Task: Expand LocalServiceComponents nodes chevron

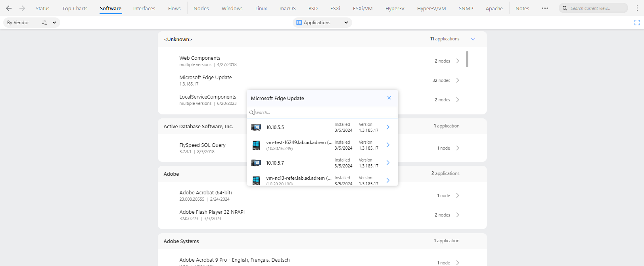Action: tap(458, 100)
